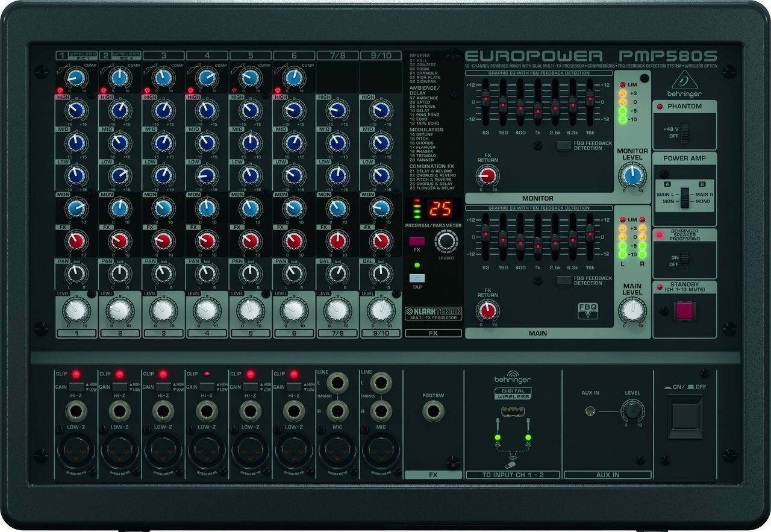Push the PROGRAM/PARAMETER encoder knob

click(x=446, y=242)
